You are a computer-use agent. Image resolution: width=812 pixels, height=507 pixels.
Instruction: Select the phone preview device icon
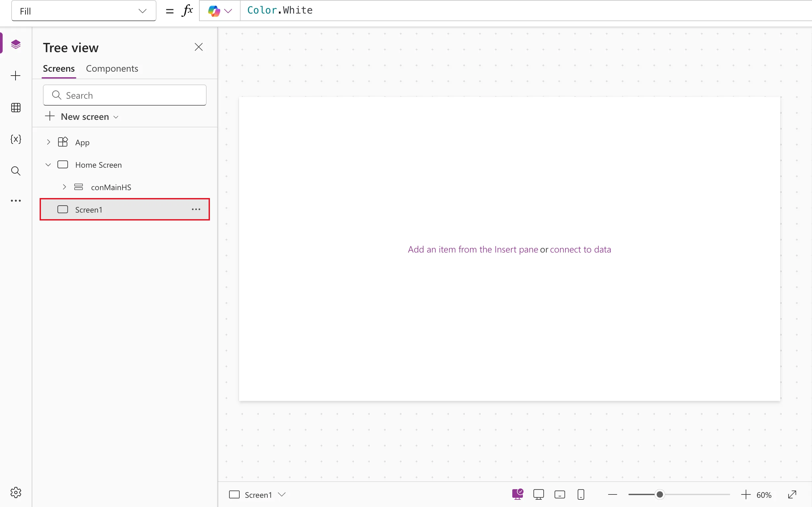click(x=581, y=494)
